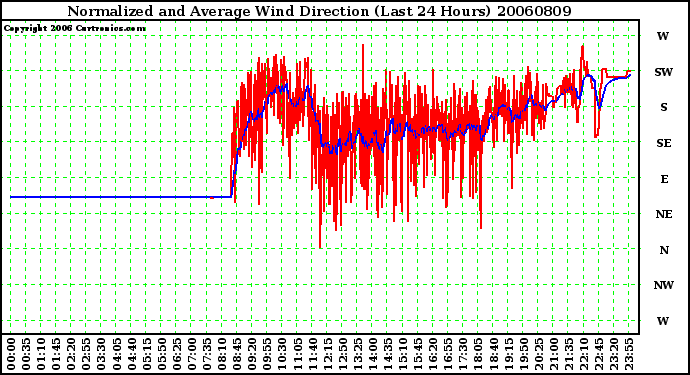Click the '06:25' time axis label
Viewport: 690px width, 375px height.
[176, 354]
